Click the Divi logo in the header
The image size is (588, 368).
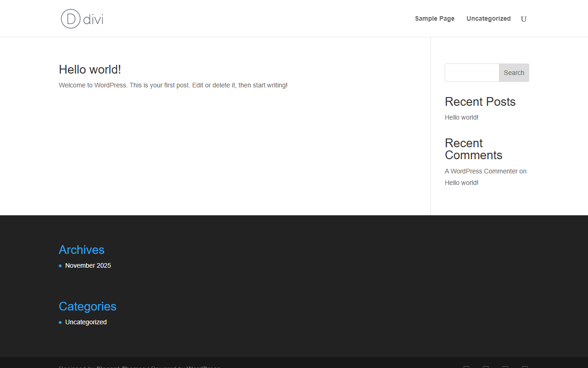point(82,19)
